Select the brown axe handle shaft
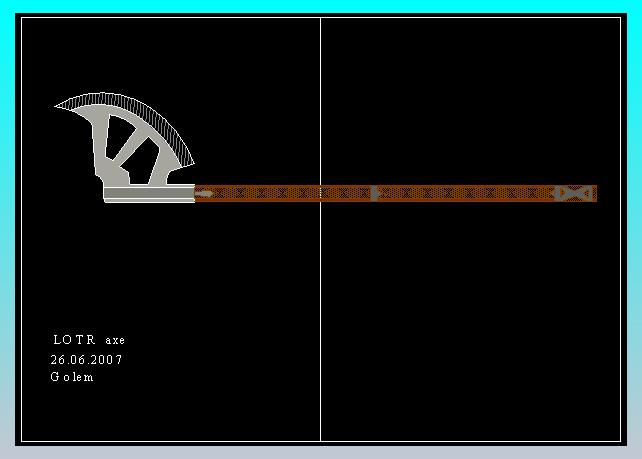Image resolution: width=642 pixels, height=459 pixels. point(396,193)
